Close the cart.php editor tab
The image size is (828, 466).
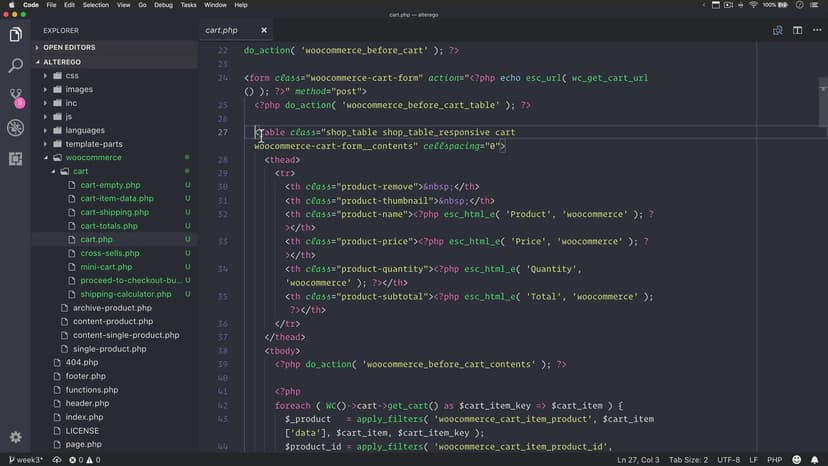(263, 31)
